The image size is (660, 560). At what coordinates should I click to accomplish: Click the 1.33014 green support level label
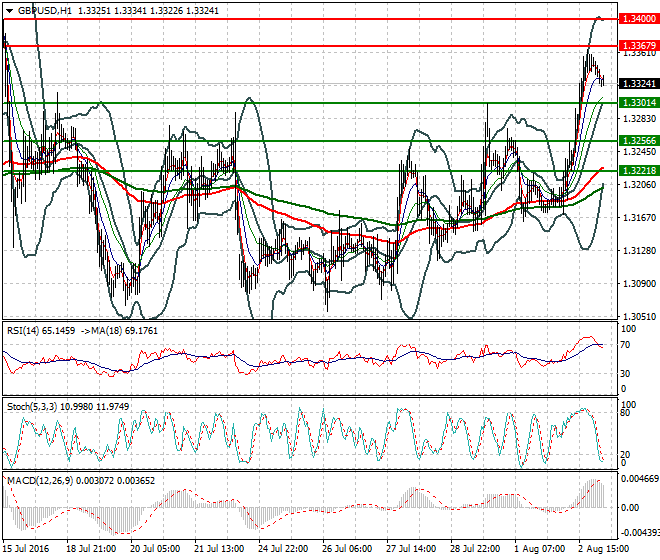(x=639, y=103)
